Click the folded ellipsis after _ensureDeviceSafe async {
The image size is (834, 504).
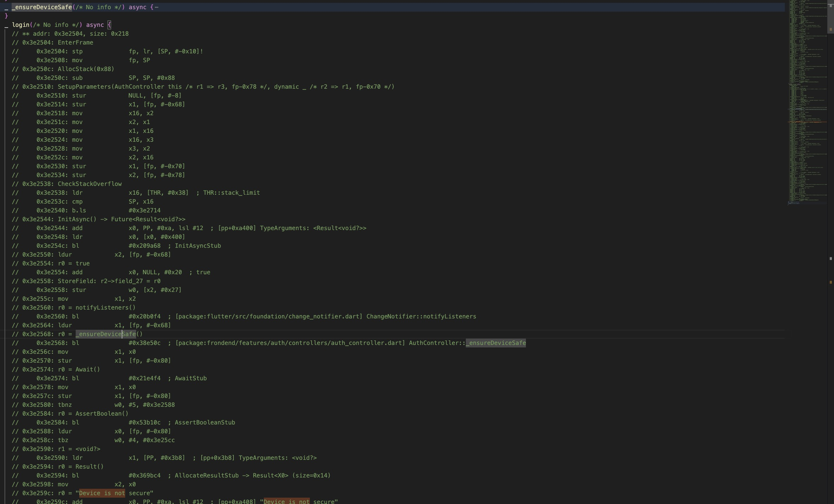[x=157, y=7]
